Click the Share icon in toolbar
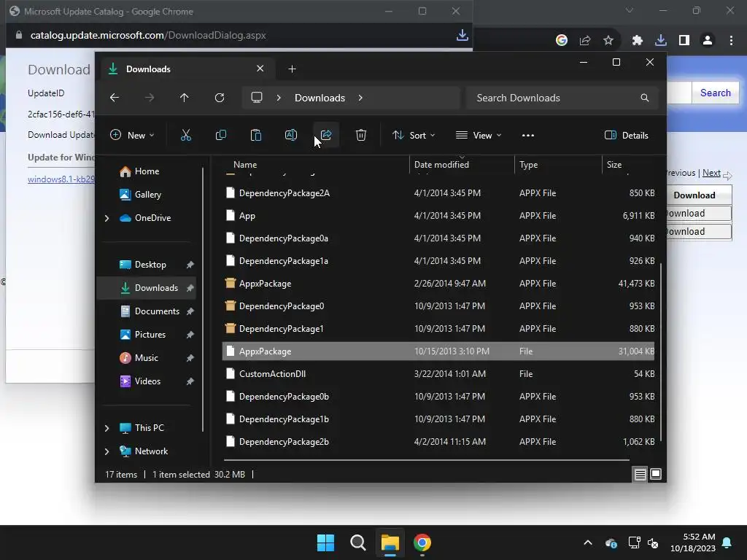Screen dimensions: 747x560 (x=326, y=135)
